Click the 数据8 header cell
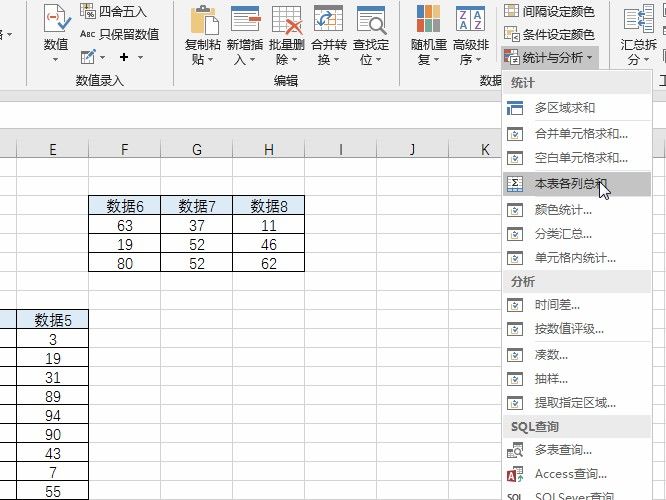The height and width of the screenshot is (500, 666). [x=268, y=206]
